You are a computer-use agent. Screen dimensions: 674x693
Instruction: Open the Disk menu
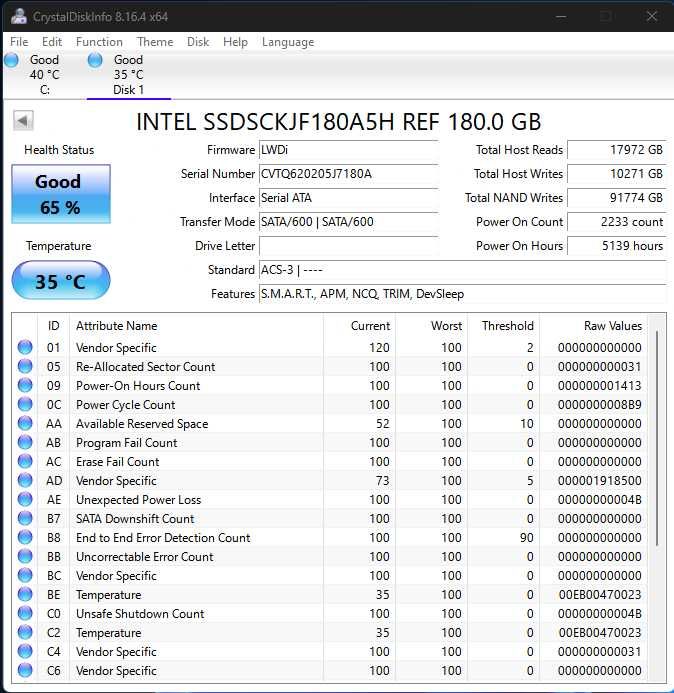click(198, 42)
